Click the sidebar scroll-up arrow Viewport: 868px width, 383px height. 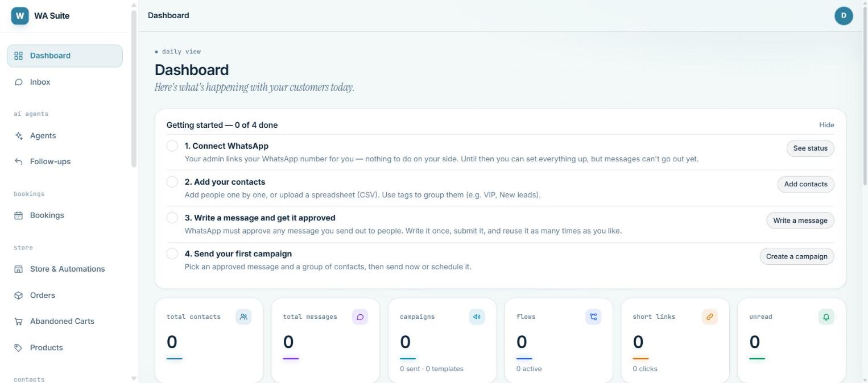134,5
